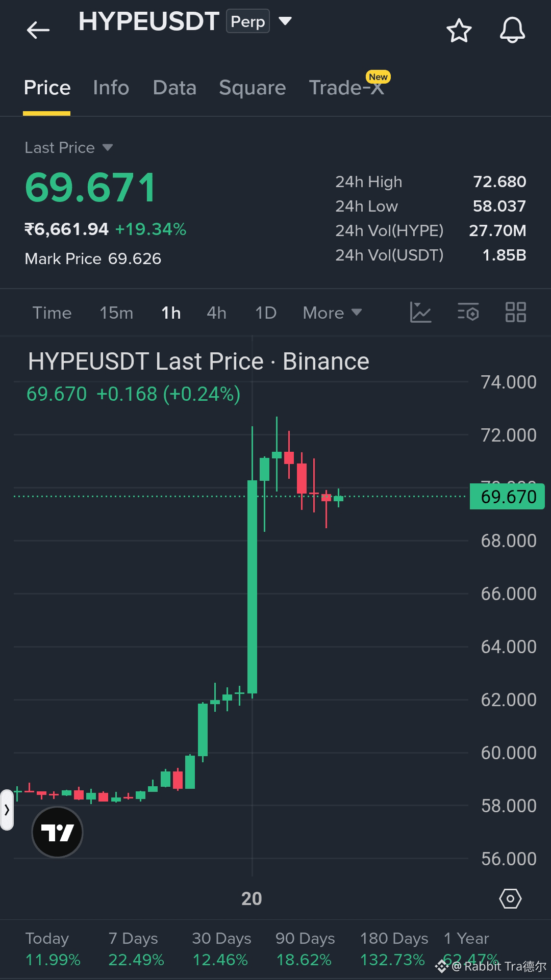Tap the 30 Days 12.46% performance
The height and width of the screenshot is (980, 551).
click(221, 949)
